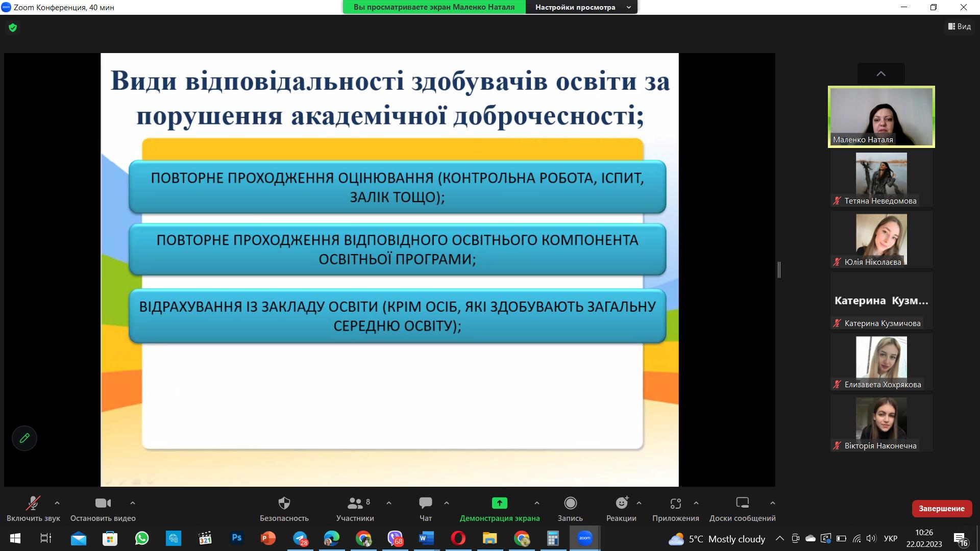Open the Chat panel
The width and height of the screenshot is (980, 551).
click(x=425, y=504)
